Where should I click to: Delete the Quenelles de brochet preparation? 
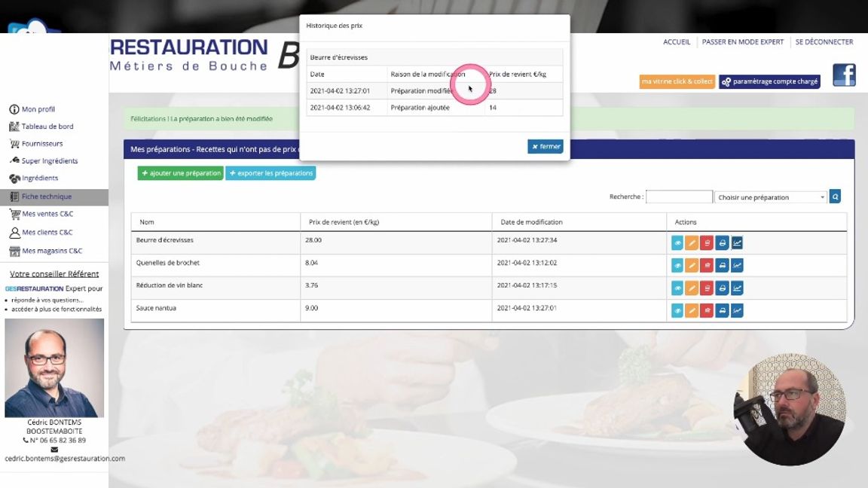[707, 266]
